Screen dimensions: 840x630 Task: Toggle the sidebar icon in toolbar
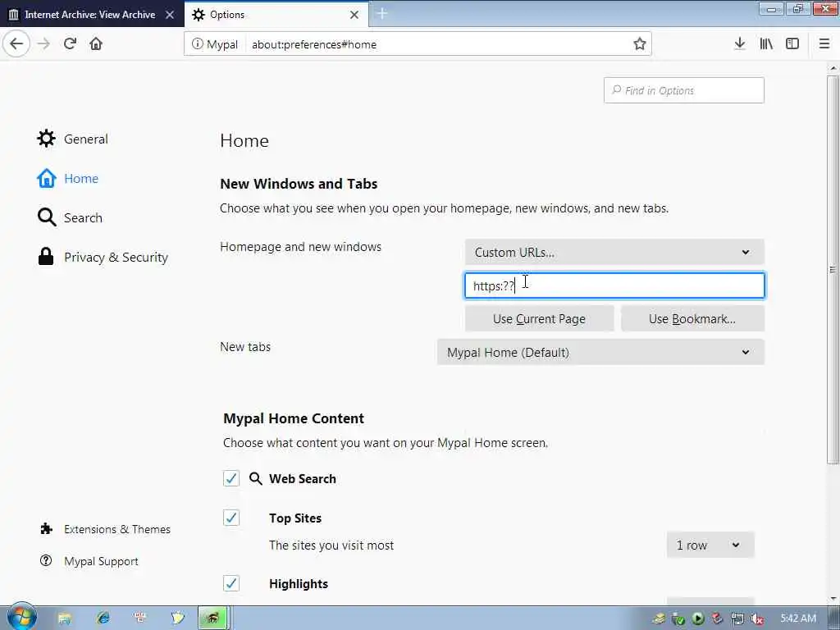tap(792, 44)
